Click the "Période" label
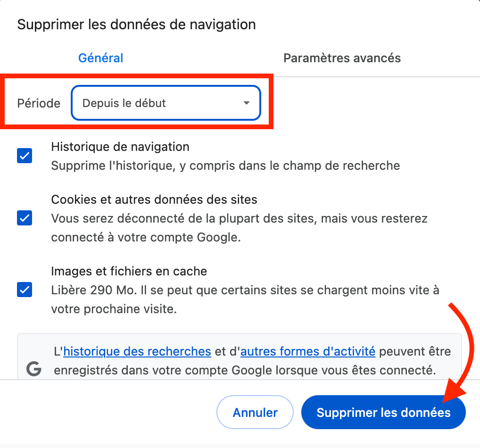This screenshot has height=448, width=480. click(38, 103)
